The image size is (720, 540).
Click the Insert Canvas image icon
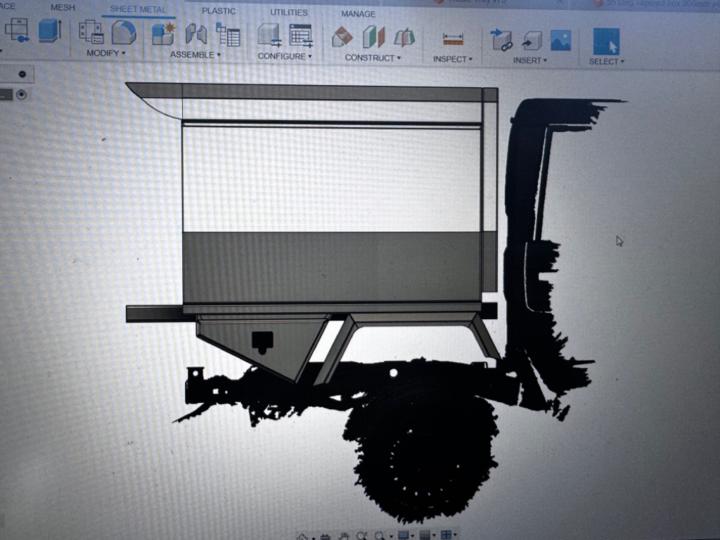(x=561, y=40)
